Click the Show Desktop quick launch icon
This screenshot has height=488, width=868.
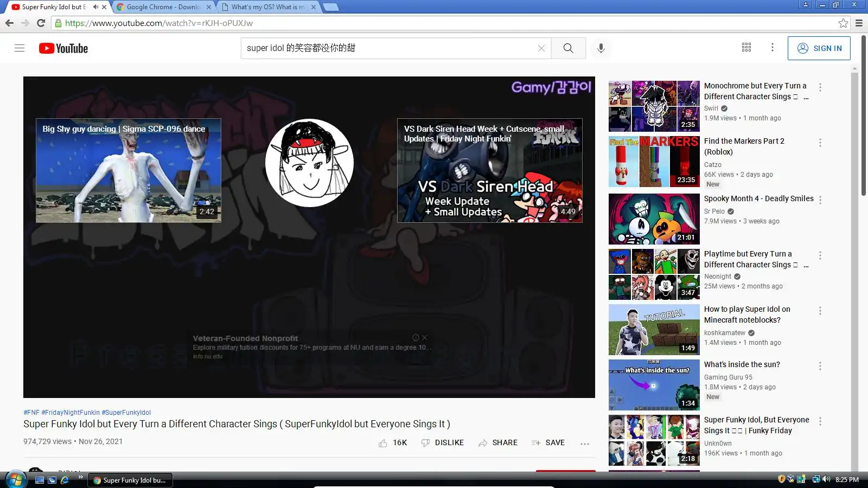[x=40, y=480]
